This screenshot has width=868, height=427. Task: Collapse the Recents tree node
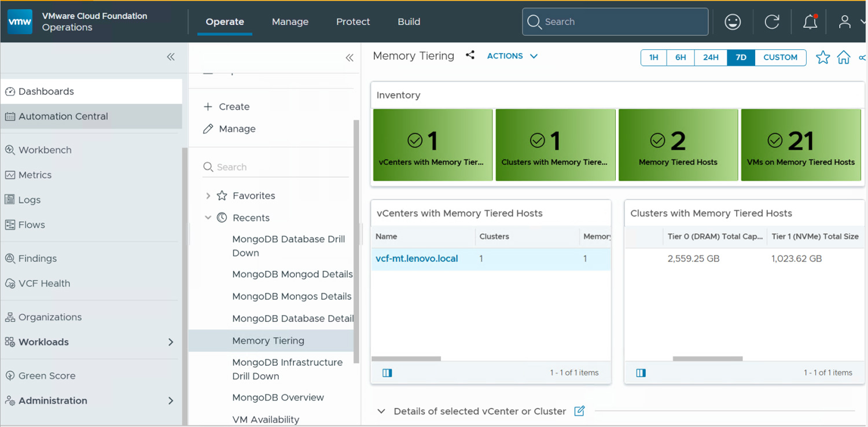tap(208, 218)
